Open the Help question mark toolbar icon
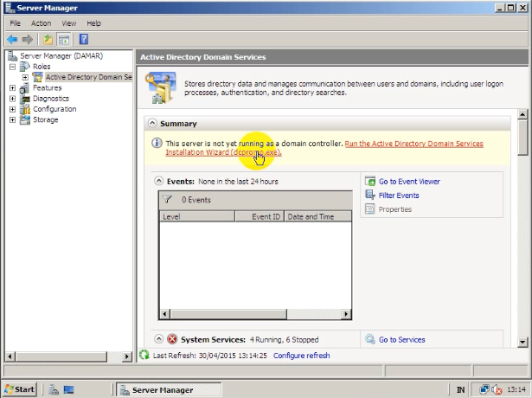The image size is (532, 398). coord(84,39)
